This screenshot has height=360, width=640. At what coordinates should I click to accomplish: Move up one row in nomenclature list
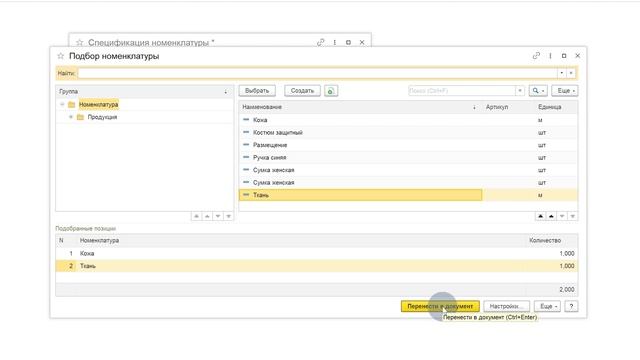(x=551, y=216)
